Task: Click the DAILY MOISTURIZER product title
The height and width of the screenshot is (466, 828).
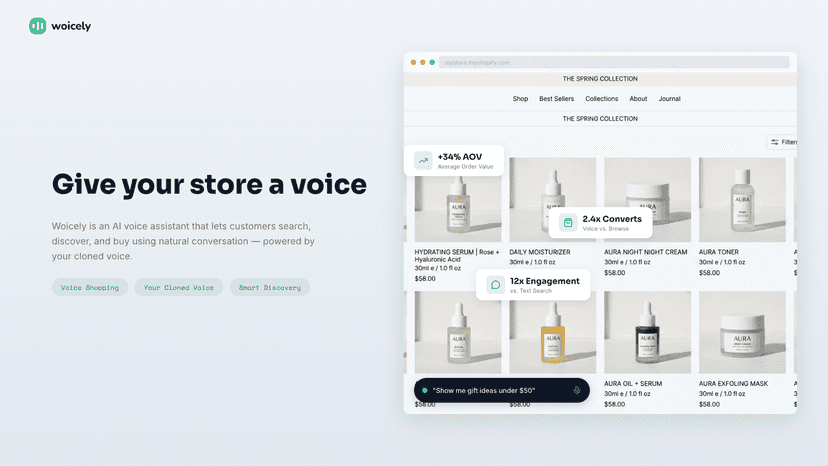Action: 540,252
